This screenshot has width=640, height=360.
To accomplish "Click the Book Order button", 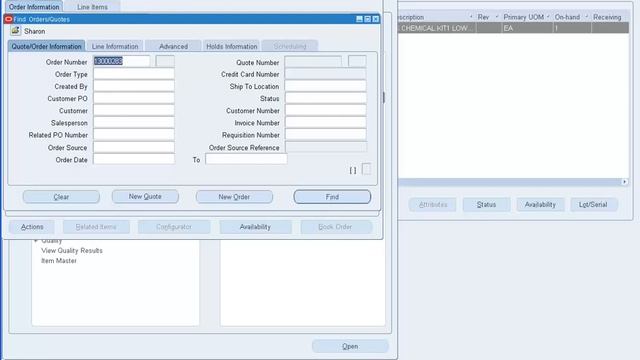I will [335, 227].
